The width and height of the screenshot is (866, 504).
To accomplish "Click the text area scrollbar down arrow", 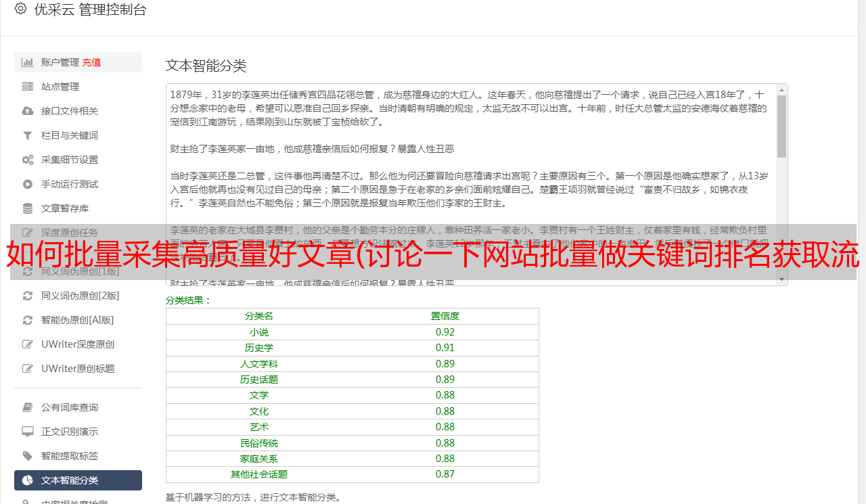I will pos(782,279).
